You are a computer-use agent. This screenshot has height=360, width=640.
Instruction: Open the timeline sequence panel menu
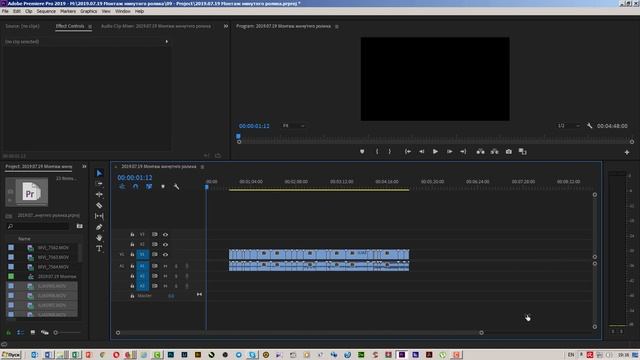(202, 167)
